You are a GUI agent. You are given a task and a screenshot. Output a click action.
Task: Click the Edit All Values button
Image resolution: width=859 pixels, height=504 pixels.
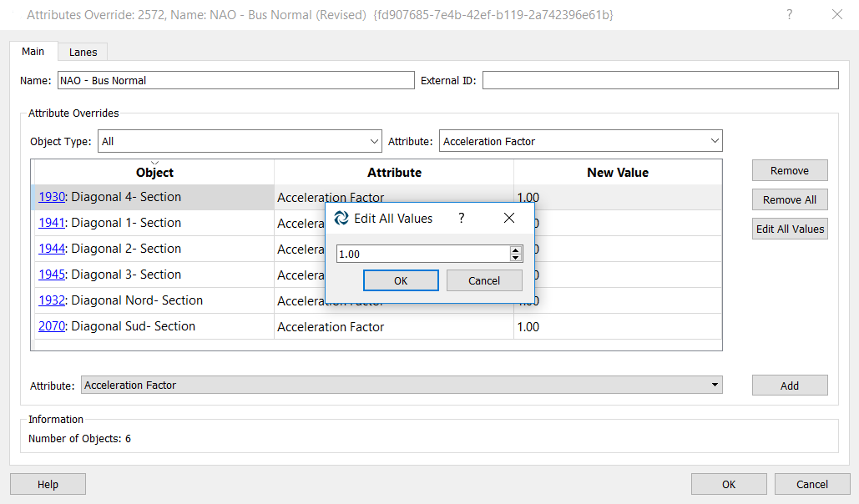[x=789, y=229]
